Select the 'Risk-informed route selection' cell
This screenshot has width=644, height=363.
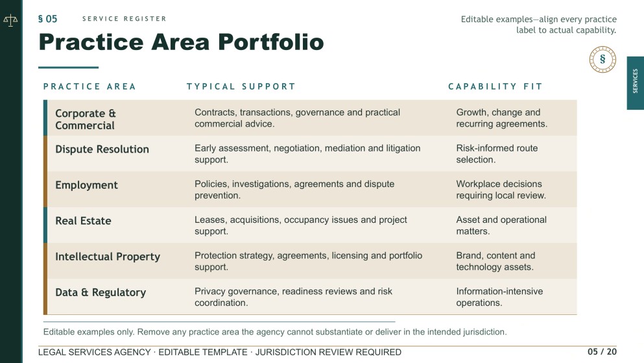pos(497,154)
